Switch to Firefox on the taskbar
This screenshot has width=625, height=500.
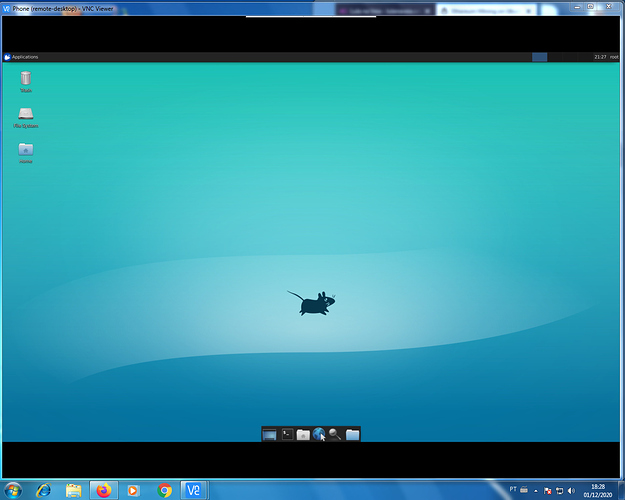tap(104, 490)
